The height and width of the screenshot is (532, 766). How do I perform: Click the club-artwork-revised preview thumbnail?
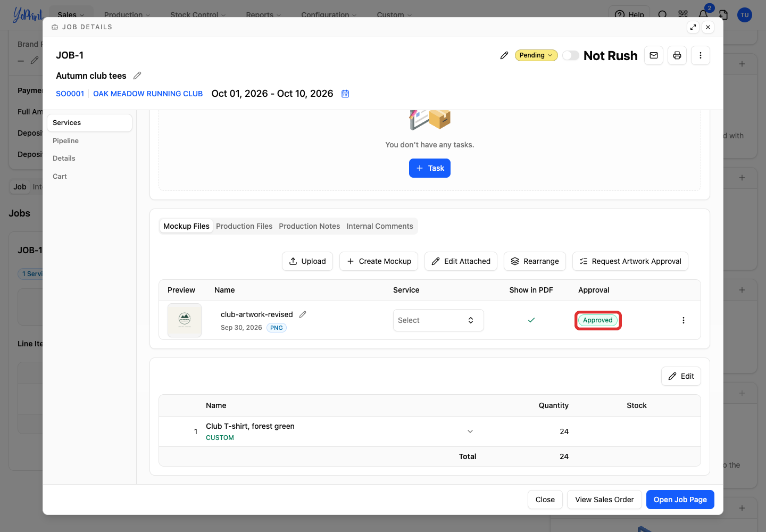coord(185,320)
